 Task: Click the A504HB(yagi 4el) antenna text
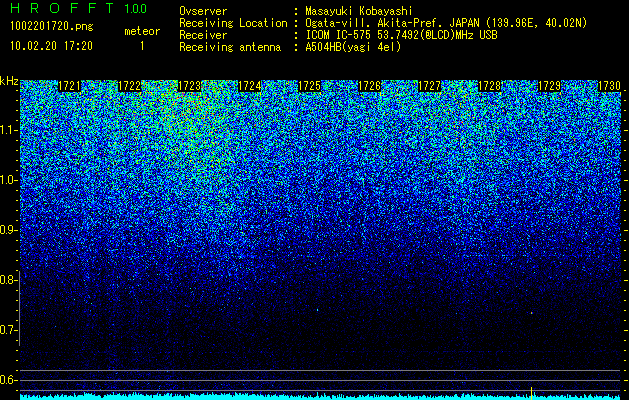point(353,47)
